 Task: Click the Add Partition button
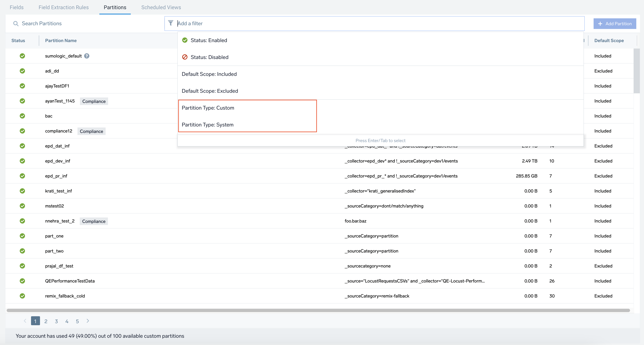tap(614, 23)
